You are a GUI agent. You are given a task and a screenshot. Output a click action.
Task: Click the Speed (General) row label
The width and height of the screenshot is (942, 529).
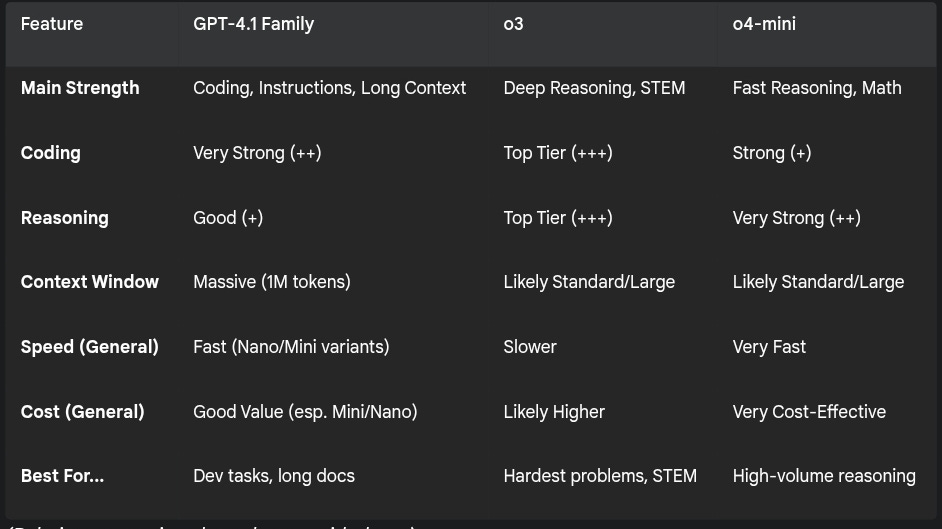click(x=90, y=346)
